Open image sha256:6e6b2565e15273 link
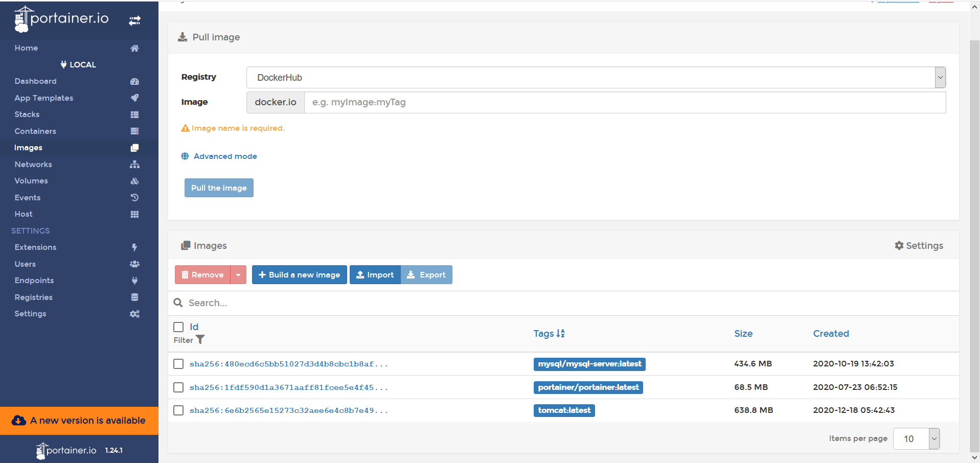The height and width of the screenshot is (463, 980). (289, 410)
